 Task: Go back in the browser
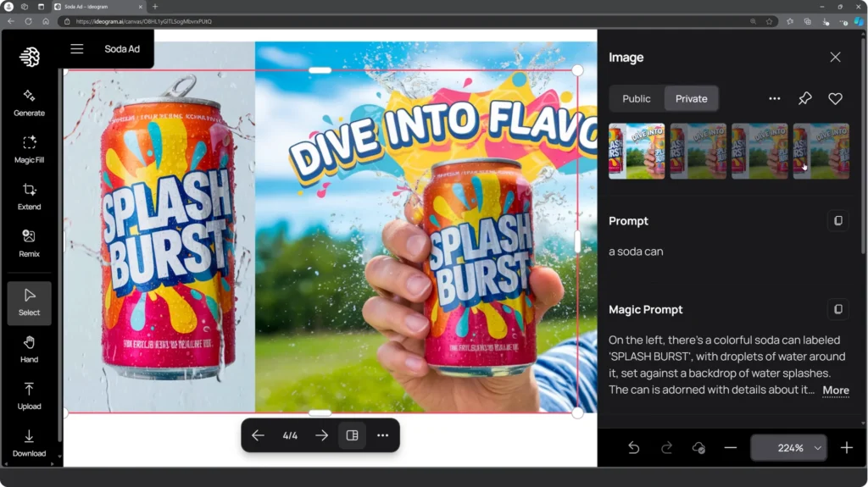10,21
